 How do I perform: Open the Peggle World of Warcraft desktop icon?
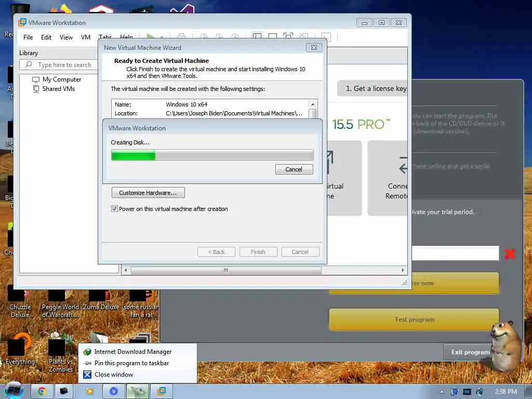click(60, 302)
